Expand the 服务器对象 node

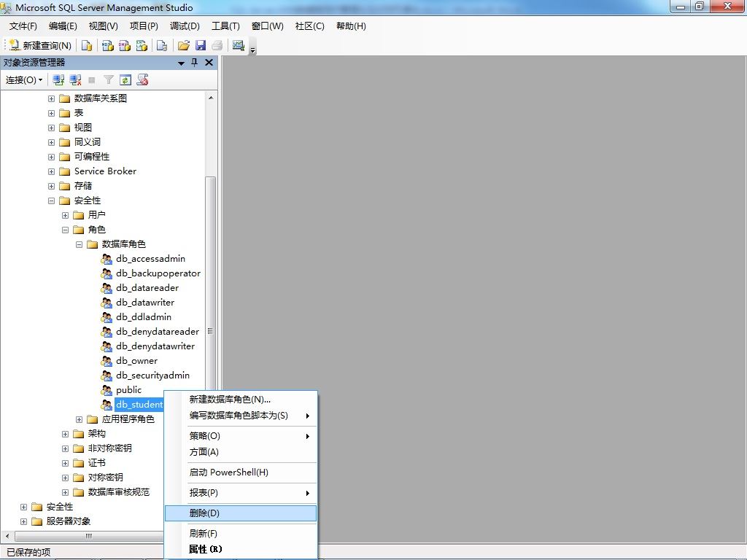click(24, 522)
